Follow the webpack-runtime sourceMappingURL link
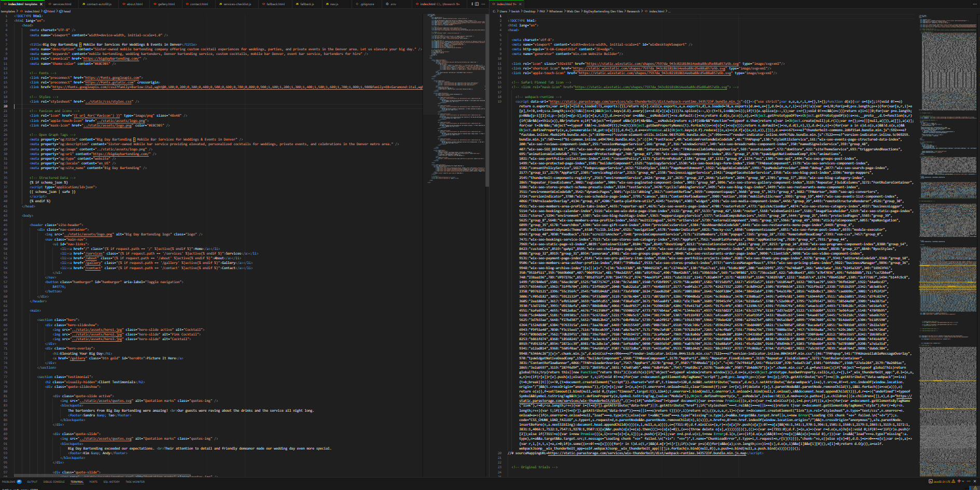Image resolution: width=980 pixels, height=490 pixels. 647,453
